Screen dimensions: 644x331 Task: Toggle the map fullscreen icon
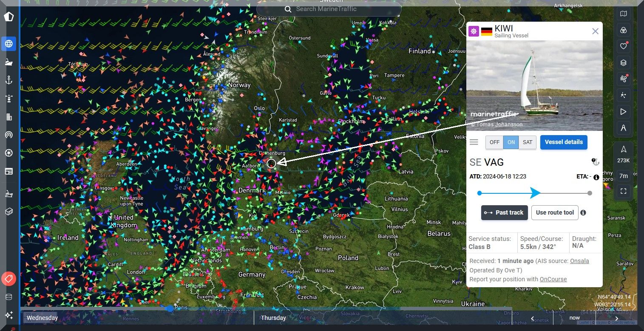coord(623,191)
